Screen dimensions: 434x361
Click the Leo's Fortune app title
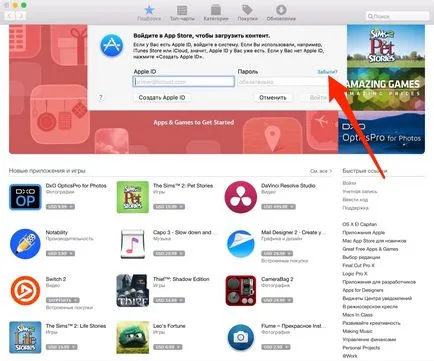tap(169, 326)
